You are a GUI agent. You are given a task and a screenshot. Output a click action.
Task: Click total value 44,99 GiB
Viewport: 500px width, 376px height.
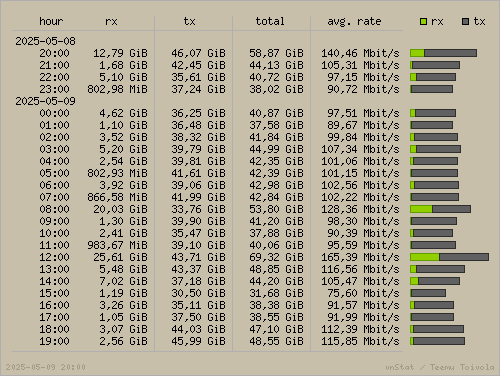276,149
